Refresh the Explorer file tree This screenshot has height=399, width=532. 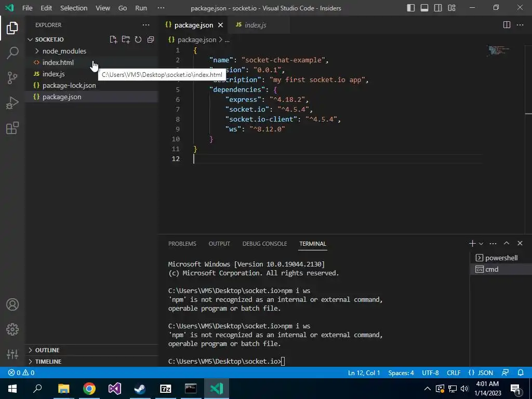(x=138, y=39)
